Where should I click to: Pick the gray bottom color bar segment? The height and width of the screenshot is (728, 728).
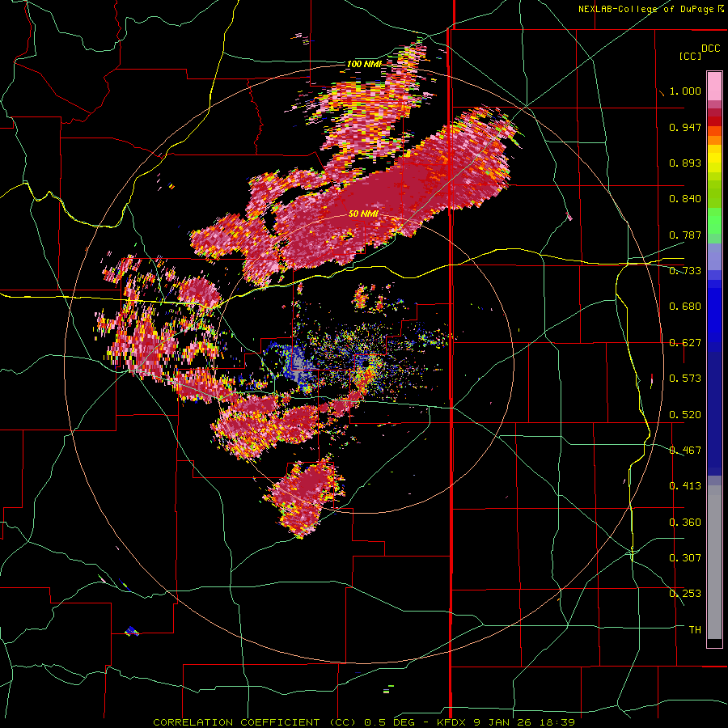pyautogui.click(x=714, y=563)
